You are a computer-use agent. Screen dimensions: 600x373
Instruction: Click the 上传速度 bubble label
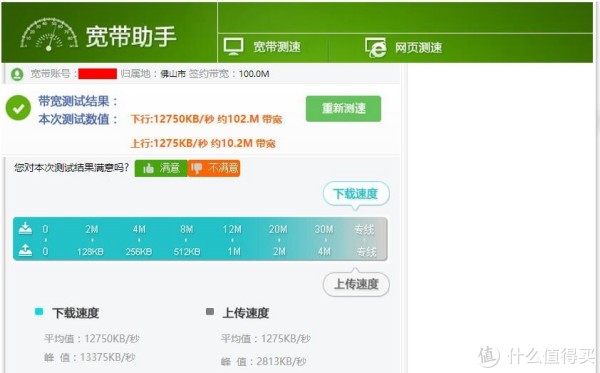pos(356,284)
